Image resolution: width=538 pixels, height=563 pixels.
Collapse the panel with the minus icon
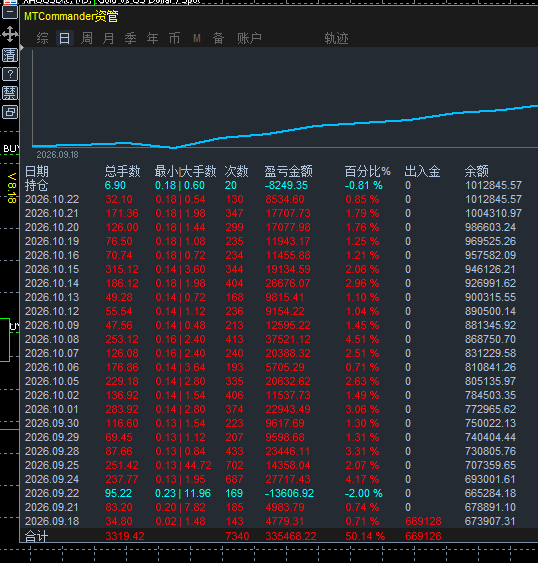tap(10, 13)
